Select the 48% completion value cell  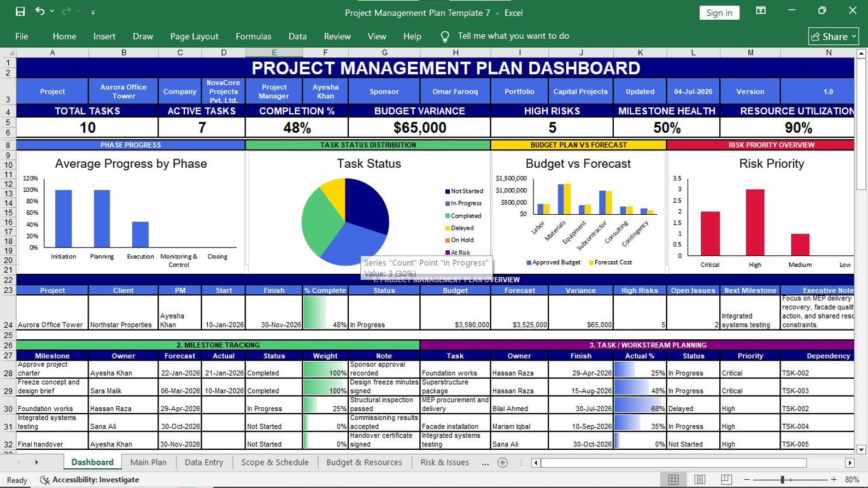(x=297, y=128)
